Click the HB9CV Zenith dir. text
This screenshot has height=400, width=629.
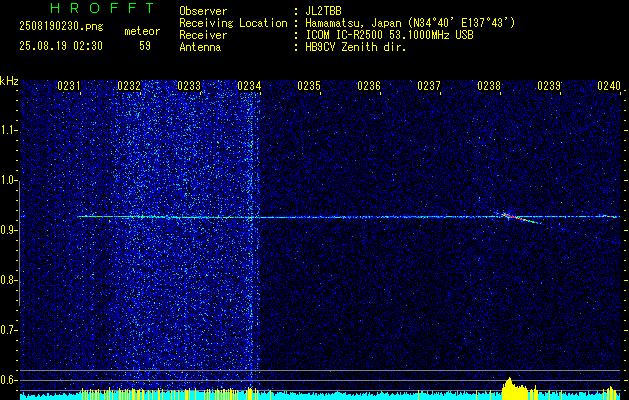pyautogui.click(x=356, y=47)
